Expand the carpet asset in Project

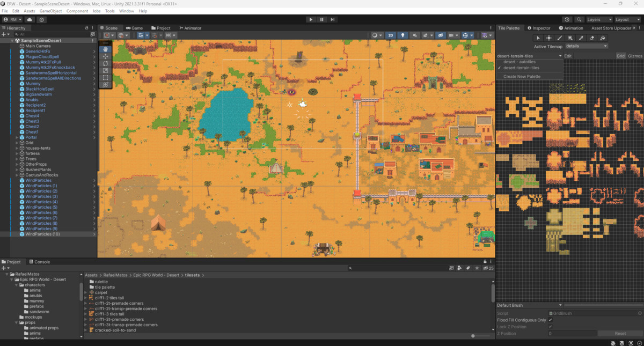[85, 292]
